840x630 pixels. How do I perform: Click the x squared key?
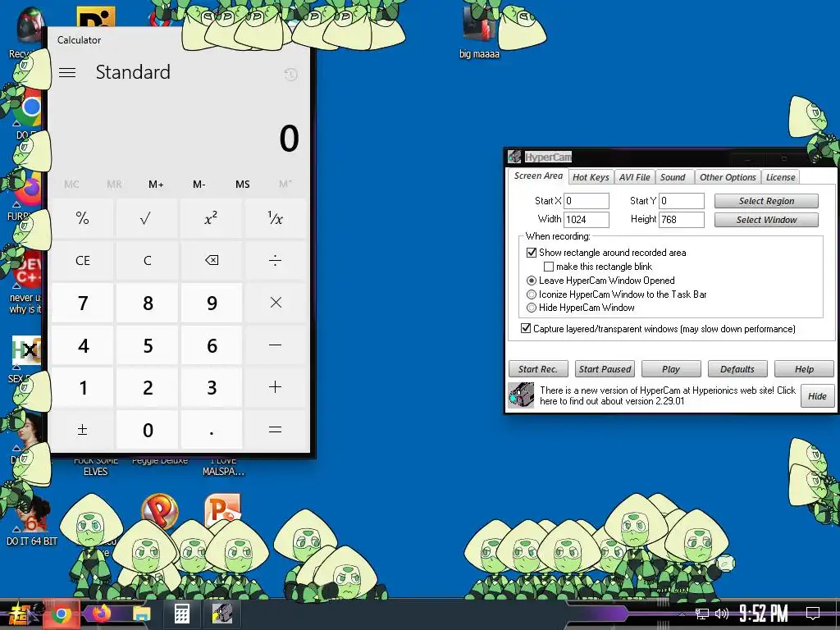point(211,218)
